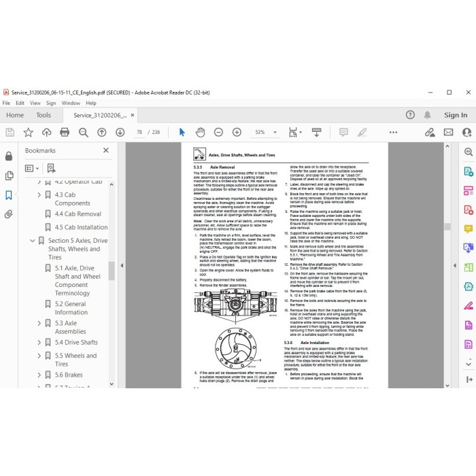Click the scrolling mode download-page icon
The image size is (476, 476).
click(316, 133)
